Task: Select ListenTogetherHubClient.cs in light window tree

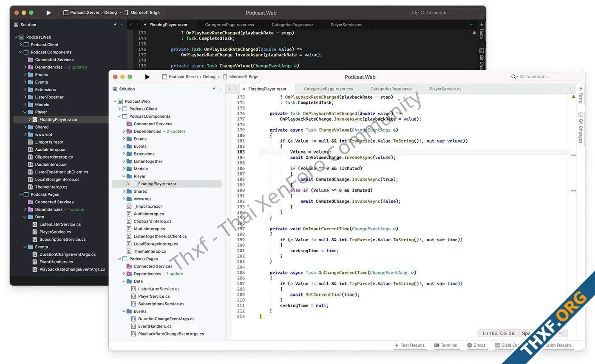Action: click(160, 236)
